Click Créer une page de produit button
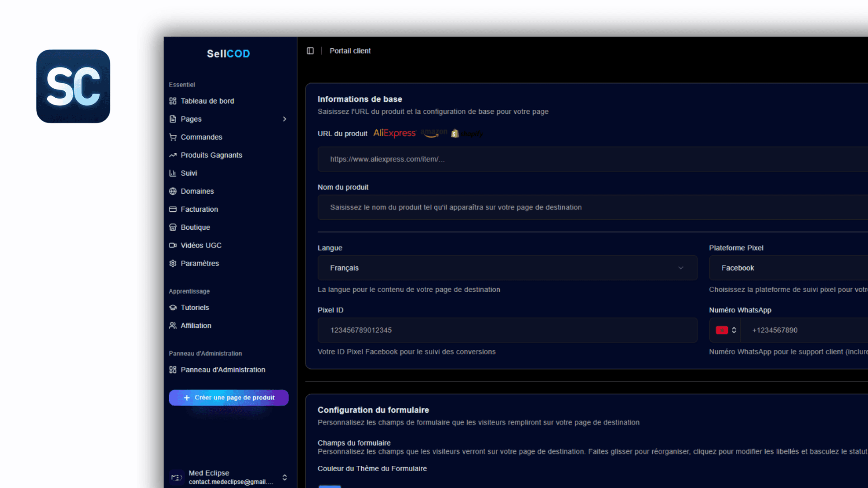The image size is (868, 488). coord(228,398)
